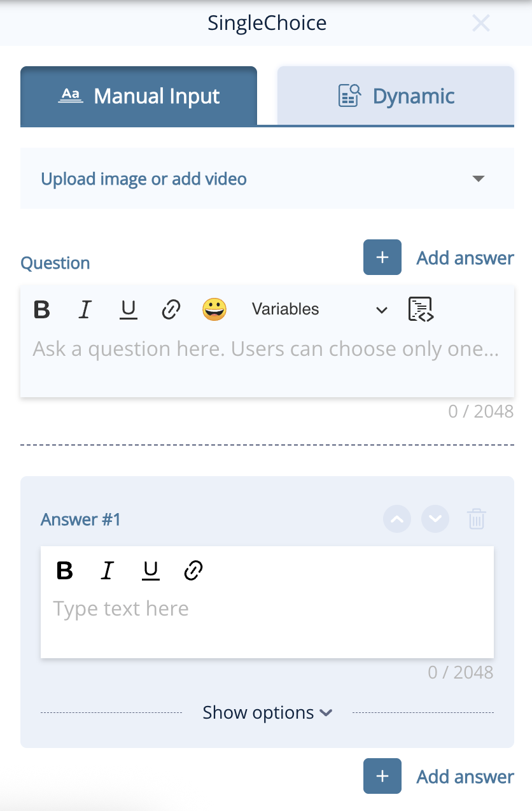532x811 pixels.
Task: Insert a hyperlink in the Question editor
Action: click(171, 310)
